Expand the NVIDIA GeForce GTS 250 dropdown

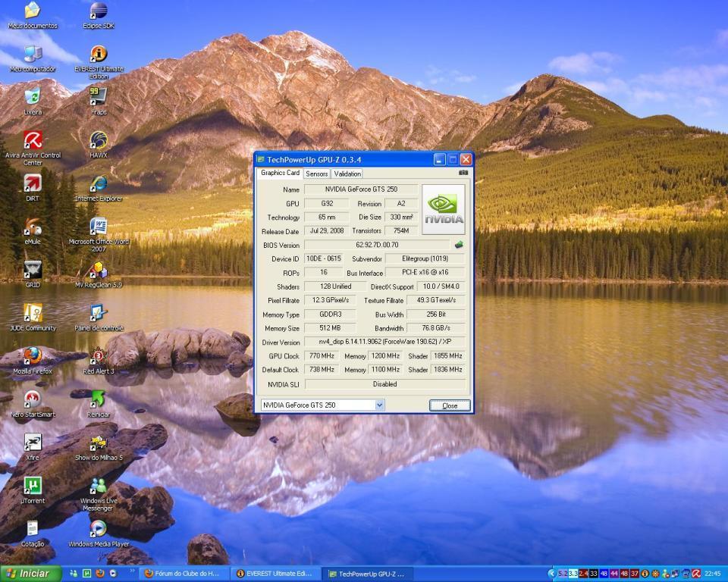pos(379,405)
